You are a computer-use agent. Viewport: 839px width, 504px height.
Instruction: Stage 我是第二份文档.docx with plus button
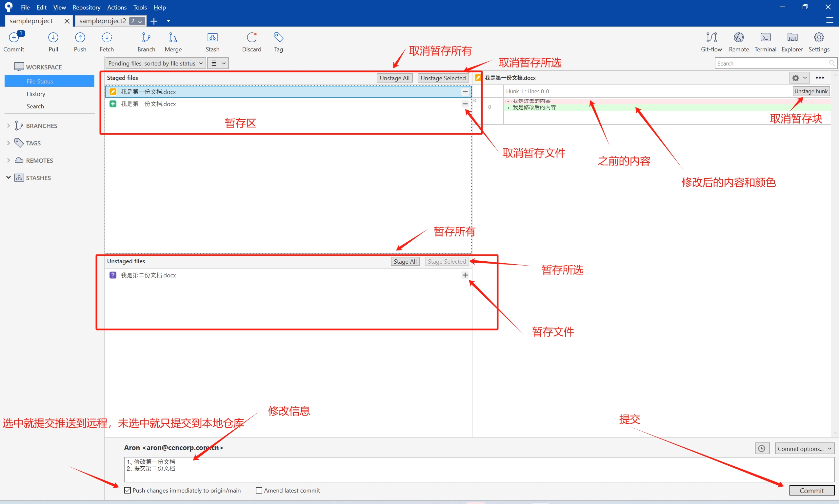coord(465,275)
